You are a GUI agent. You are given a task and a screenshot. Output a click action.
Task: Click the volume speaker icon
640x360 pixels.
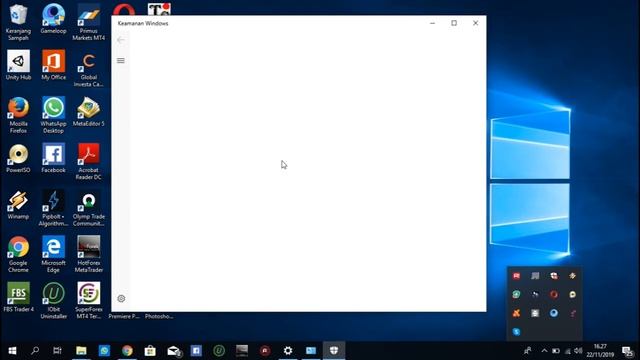[578, 351]
